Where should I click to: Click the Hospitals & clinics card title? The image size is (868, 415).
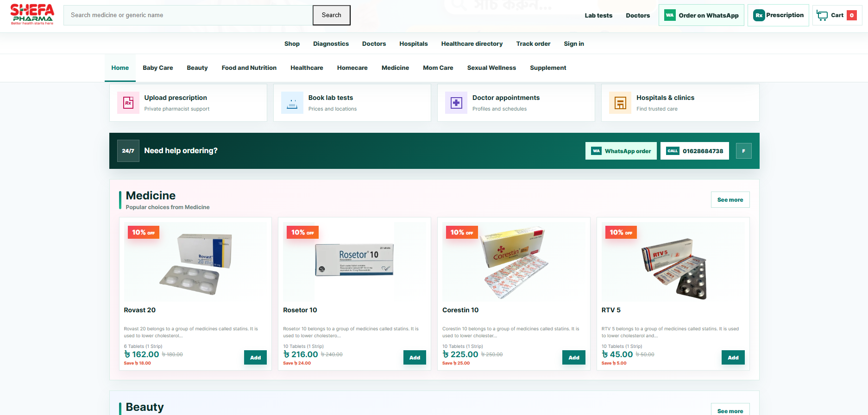click(665, 98)
